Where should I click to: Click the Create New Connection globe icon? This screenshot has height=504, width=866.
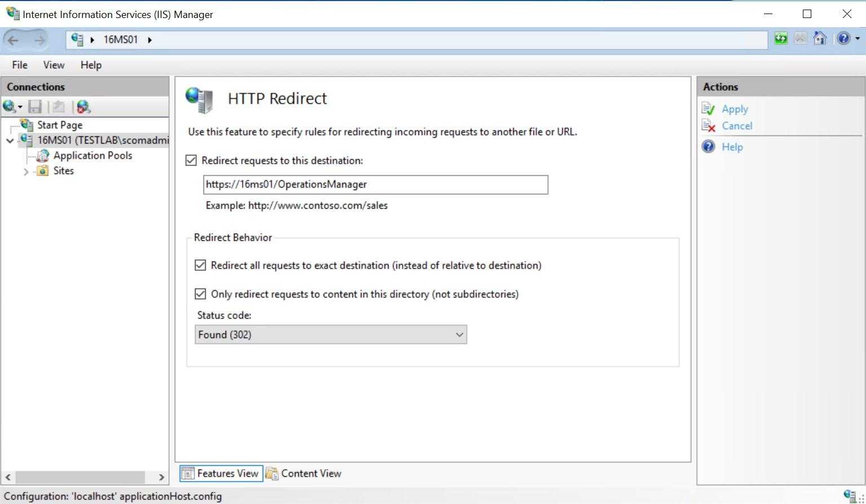point(12,107)
